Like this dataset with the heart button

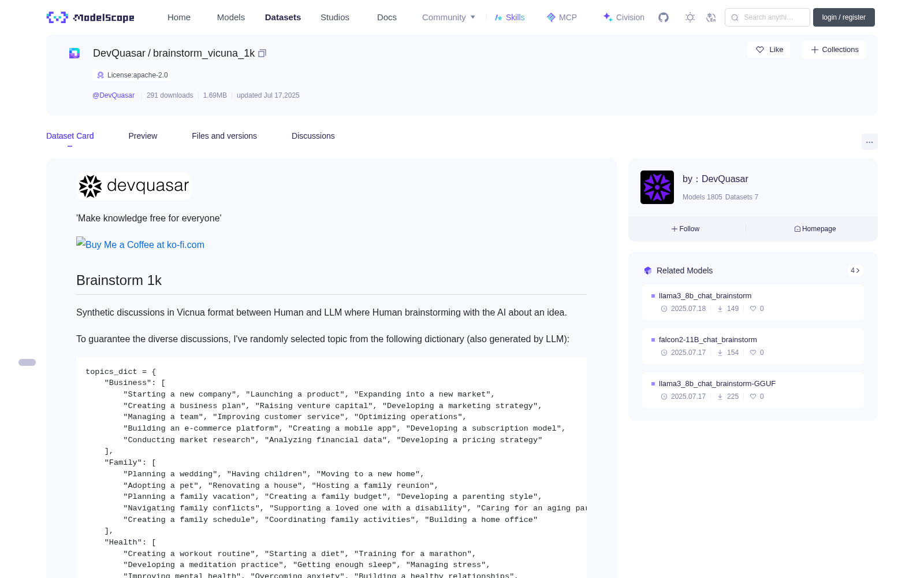pyautogui.click(x=769, y=50)
